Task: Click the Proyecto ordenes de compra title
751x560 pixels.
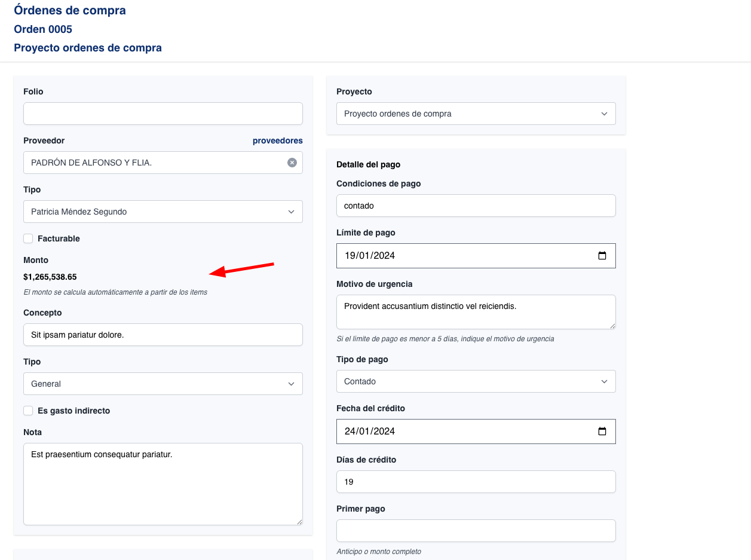Action: (x=88, y=48)
